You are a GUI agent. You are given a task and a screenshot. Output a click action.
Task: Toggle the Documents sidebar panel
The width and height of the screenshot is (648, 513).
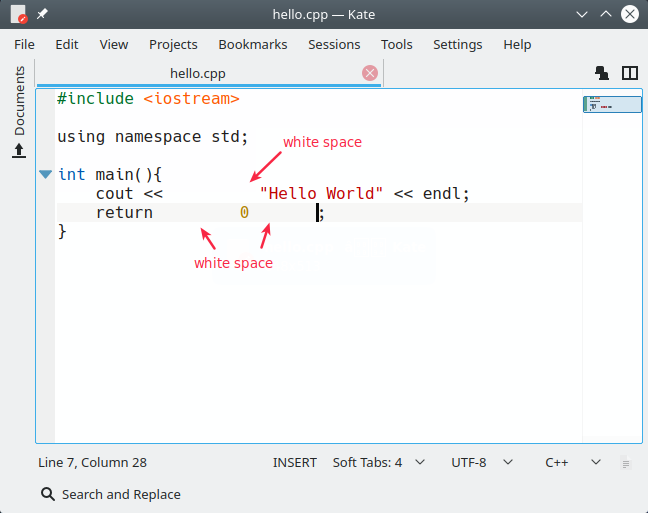pyautogui.click(x=19, y=100)
